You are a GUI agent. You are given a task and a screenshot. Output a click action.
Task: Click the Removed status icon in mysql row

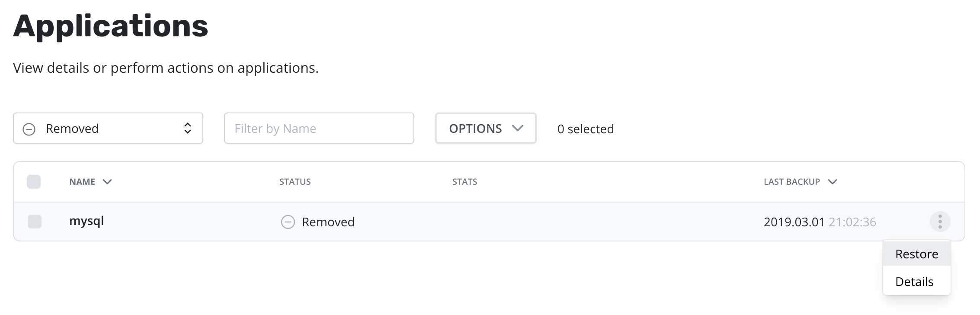click(288, 222)
